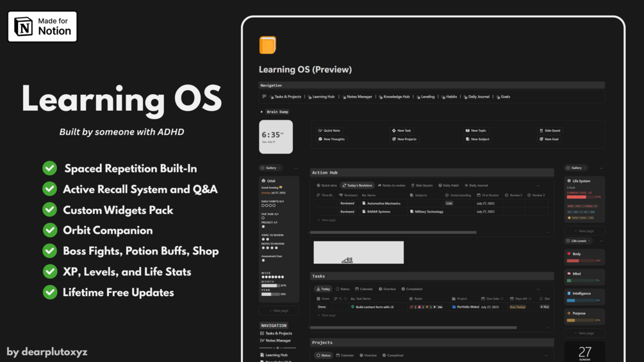Screen dimensions: 644x362
Task: Open more options beside left Gallery view
Action: coord(296,168)
